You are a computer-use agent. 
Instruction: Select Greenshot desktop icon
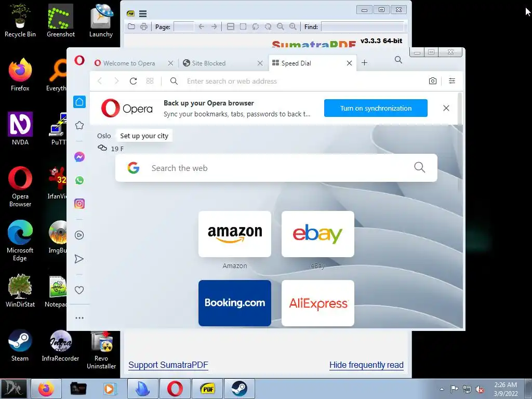[61, 20]
